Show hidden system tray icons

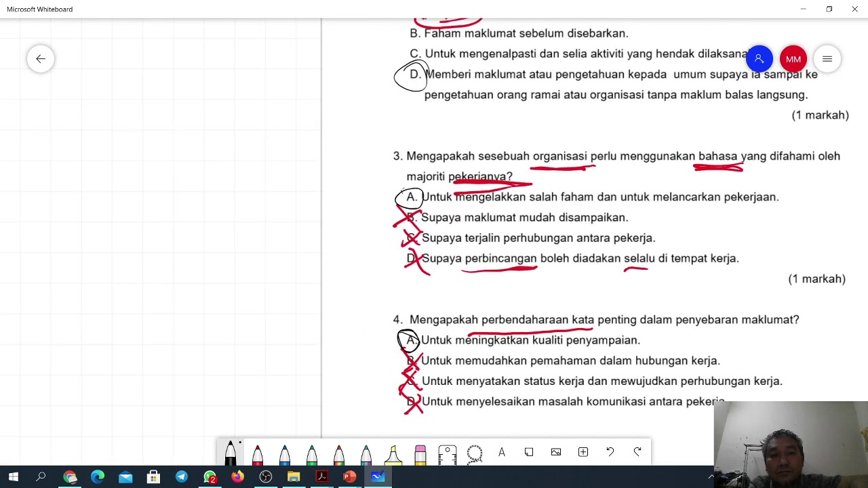coord(711,477)
